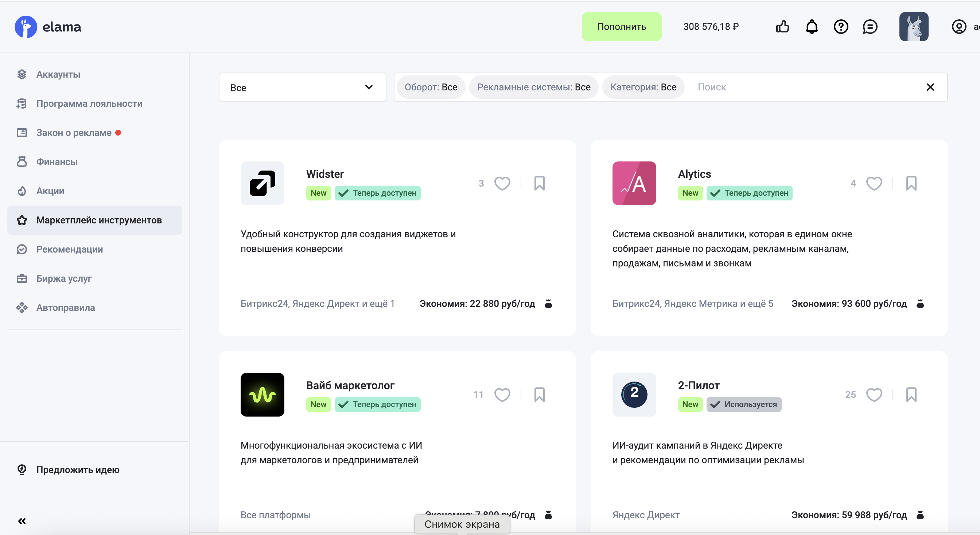Add Widster to favorites with the heart
This screenshot has height=535, width=980.
[x=502, y=183]
